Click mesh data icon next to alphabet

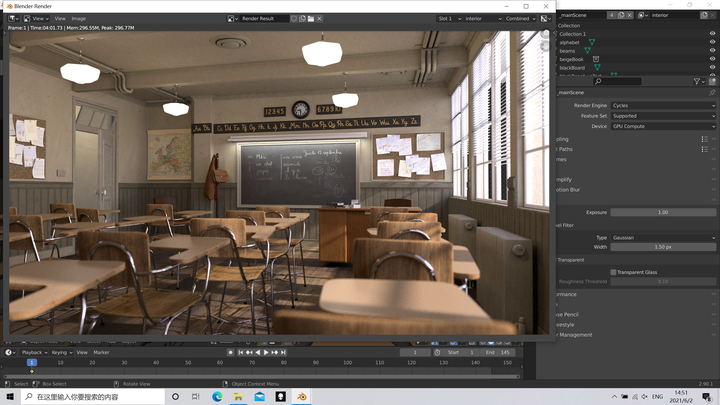pos(592,42)
